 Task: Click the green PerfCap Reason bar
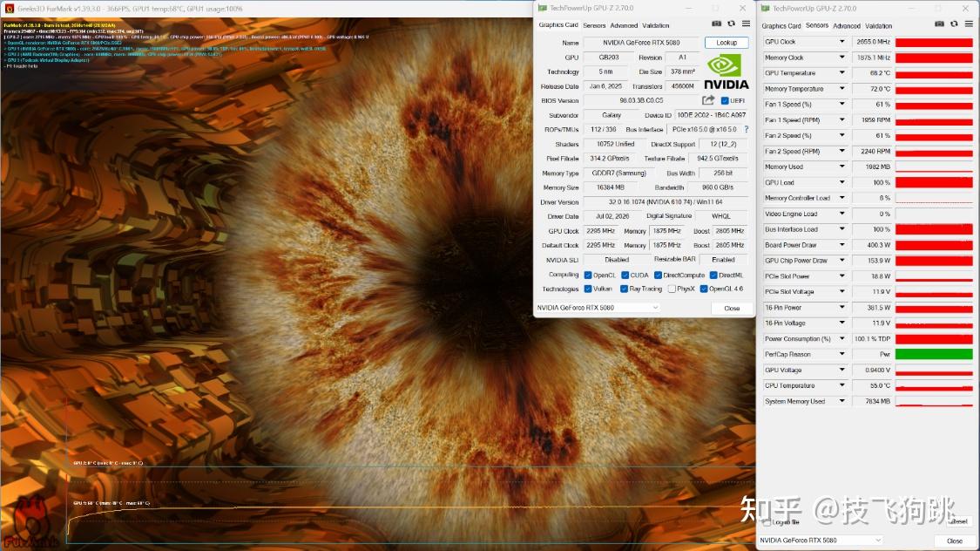(934, 354)
